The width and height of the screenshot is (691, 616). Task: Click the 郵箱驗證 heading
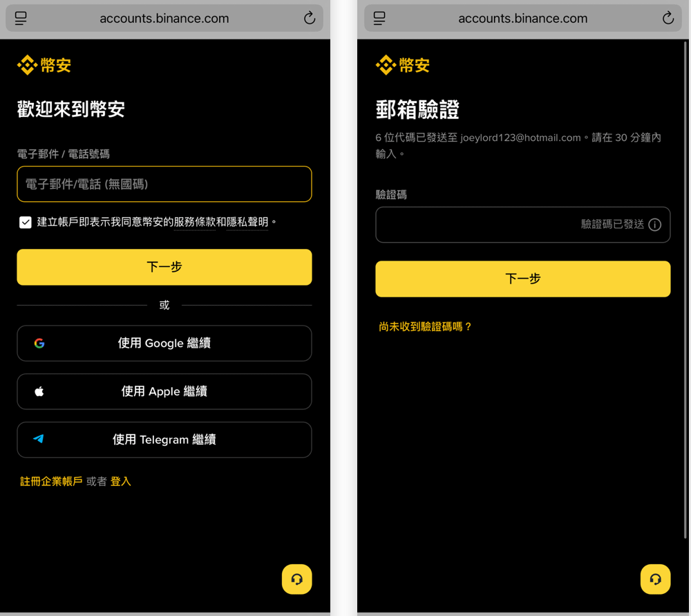[417, 109]
